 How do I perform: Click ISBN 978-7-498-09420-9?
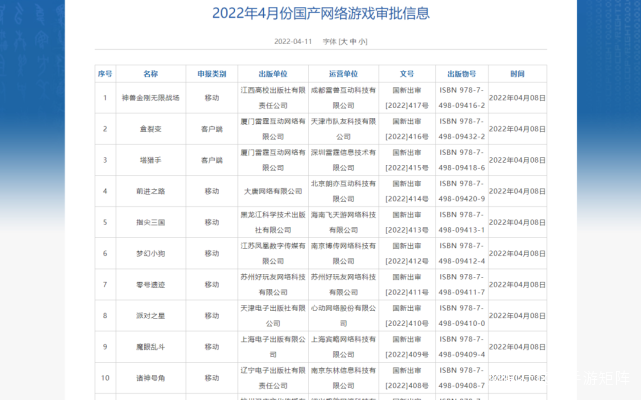tap(462, 191)
